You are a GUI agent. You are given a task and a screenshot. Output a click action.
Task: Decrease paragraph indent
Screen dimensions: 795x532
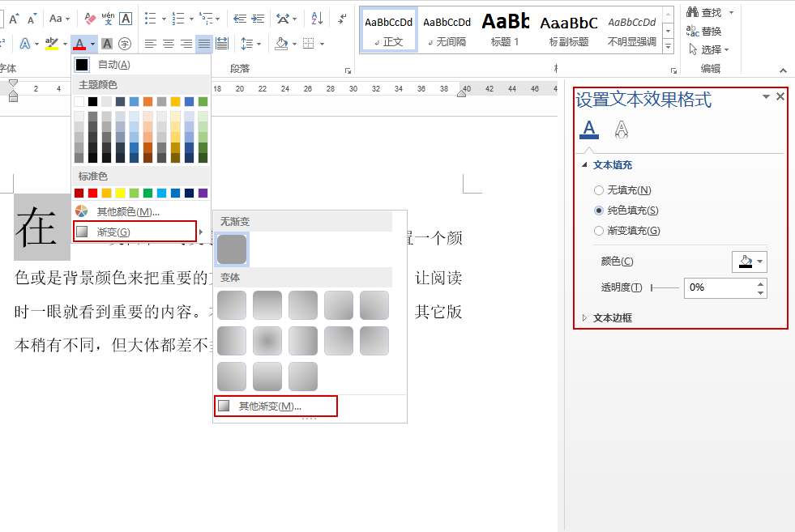click(x=240, y=19)
